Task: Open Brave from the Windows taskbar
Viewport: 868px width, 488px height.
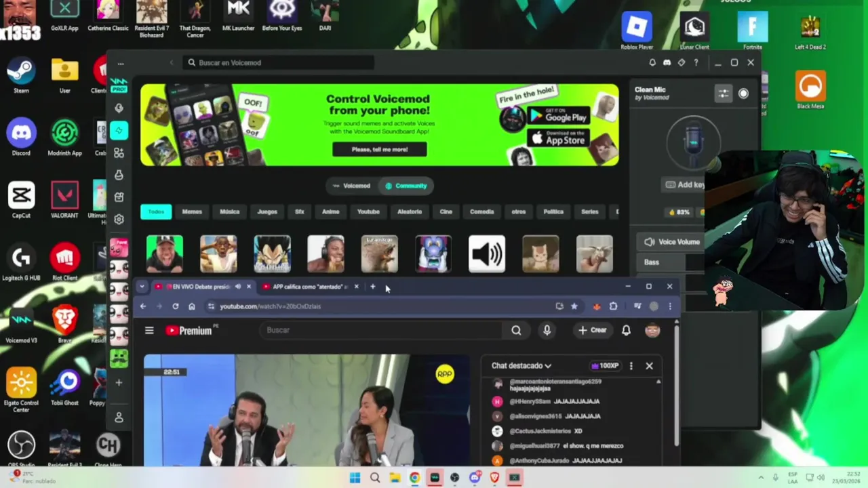Action: (x=494, y=478)
